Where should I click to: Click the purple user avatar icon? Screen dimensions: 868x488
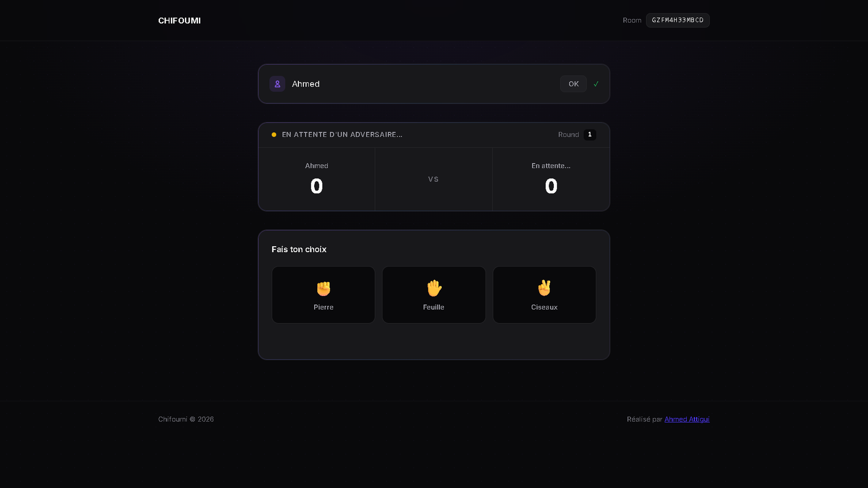(277, 84)
